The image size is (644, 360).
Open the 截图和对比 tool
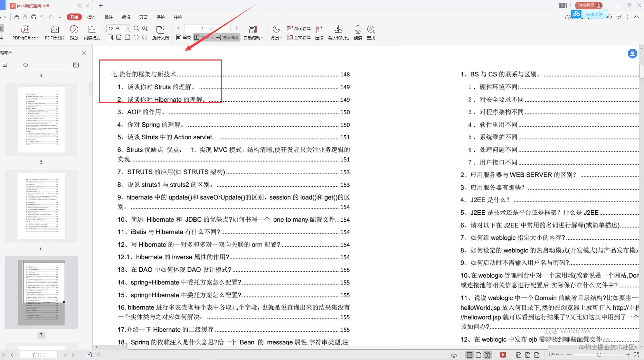pos(338,33)
